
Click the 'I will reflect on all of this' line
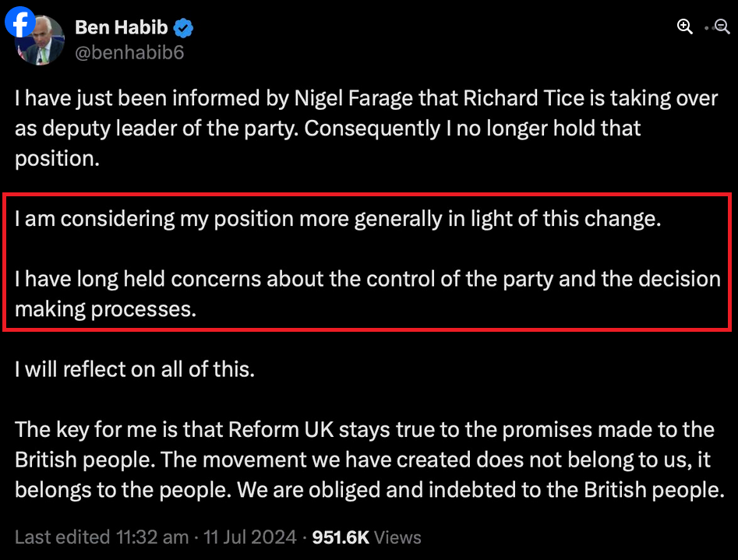[135, 368]
